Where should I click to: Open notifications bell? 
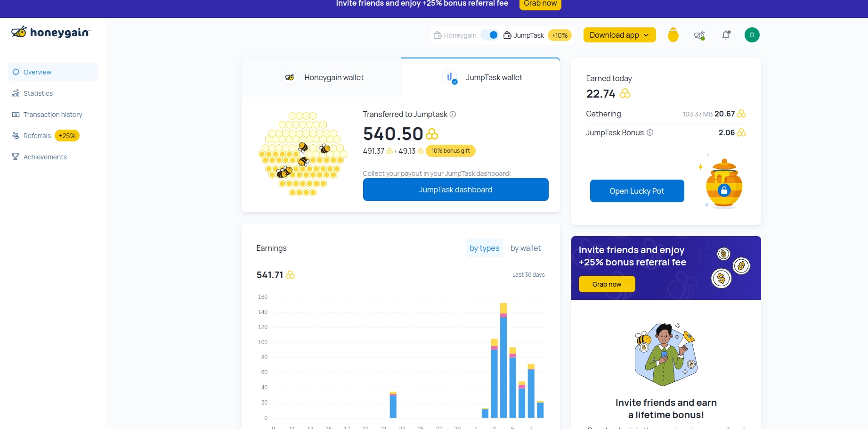click(726, 35)
